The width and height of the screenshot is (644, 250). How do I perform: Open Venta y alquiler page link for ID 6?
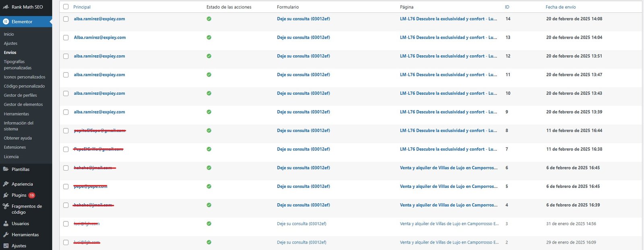point(448,168)
